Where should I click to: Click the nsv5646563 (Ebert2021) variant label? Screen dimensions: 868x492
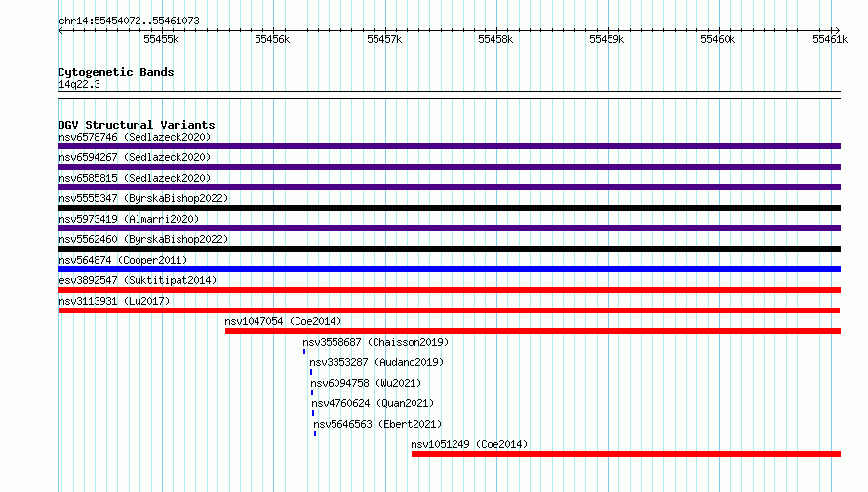[377, 424]
